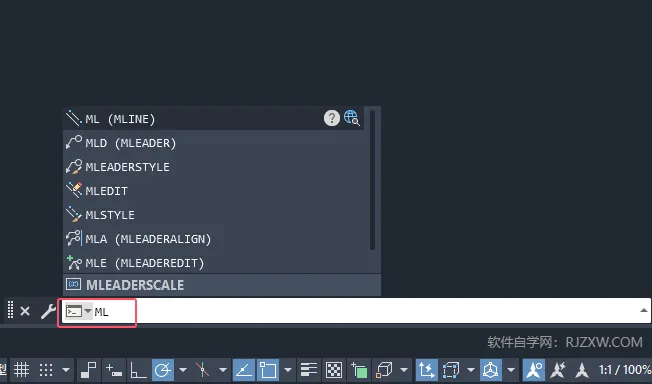This screenshot has height=384, width=652.
Task: Click the suggestion list vertical scrollbar
Action: (372, 180)
